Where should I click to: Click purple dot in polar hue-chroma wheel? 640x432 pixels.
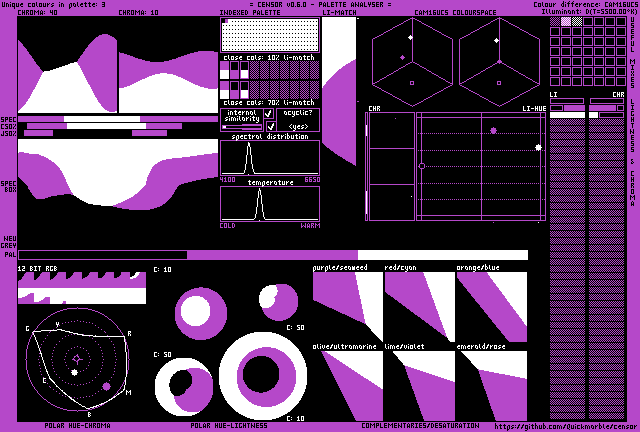(107, 386)
